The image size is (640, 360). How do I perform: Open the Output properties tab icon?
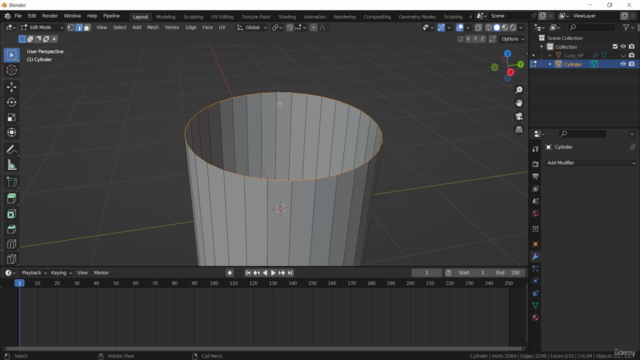point(535,176)
